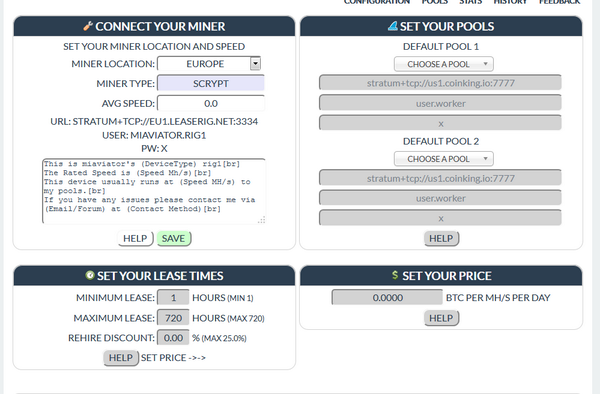Click the Default Pool 2 stratum URL field

[x=440, y=178]
